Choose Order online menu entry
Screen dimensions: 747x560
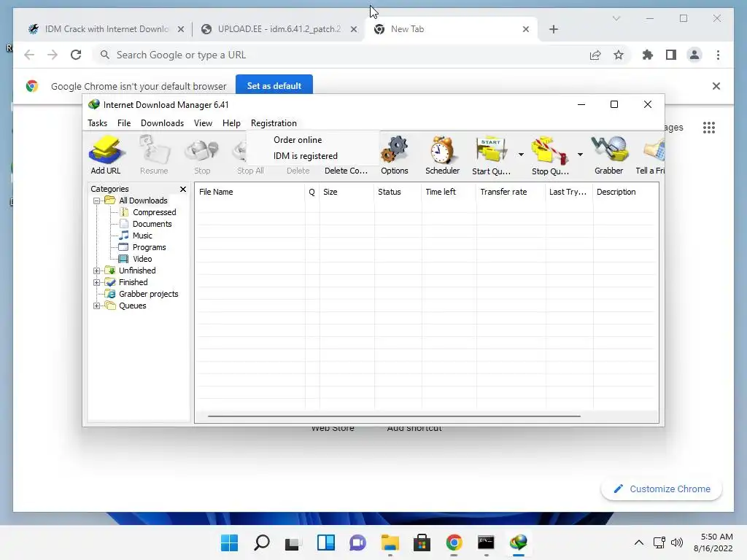298,139
